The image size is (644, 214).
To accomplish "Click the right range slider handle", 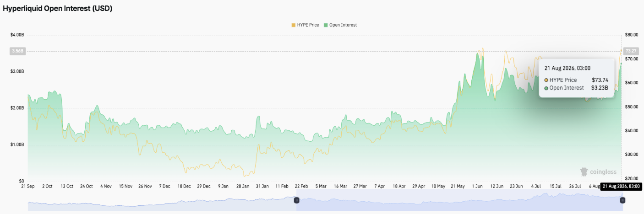I will pos(622,200).
